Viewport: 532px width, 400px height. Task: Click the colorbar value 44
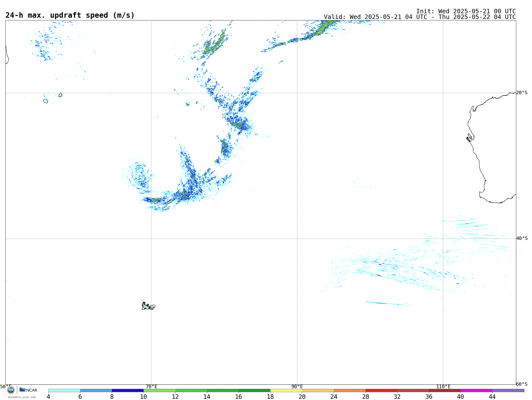coord(492,397)
